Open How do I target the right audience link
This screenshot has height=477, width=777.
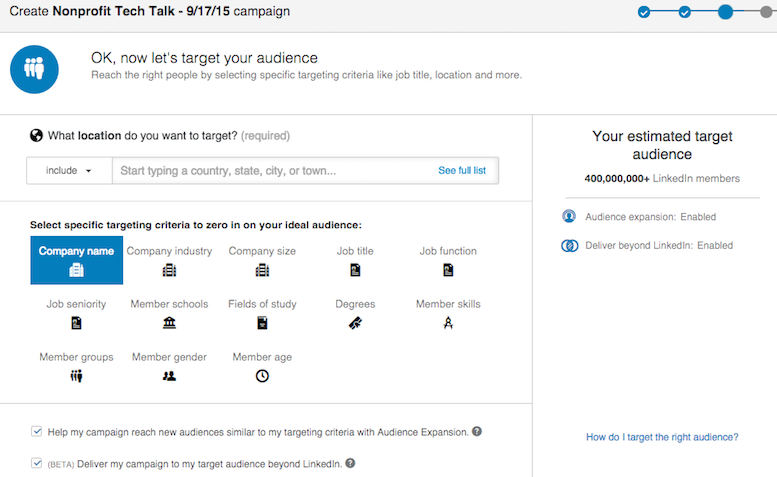pyautogui.click(x=662, y=437)
